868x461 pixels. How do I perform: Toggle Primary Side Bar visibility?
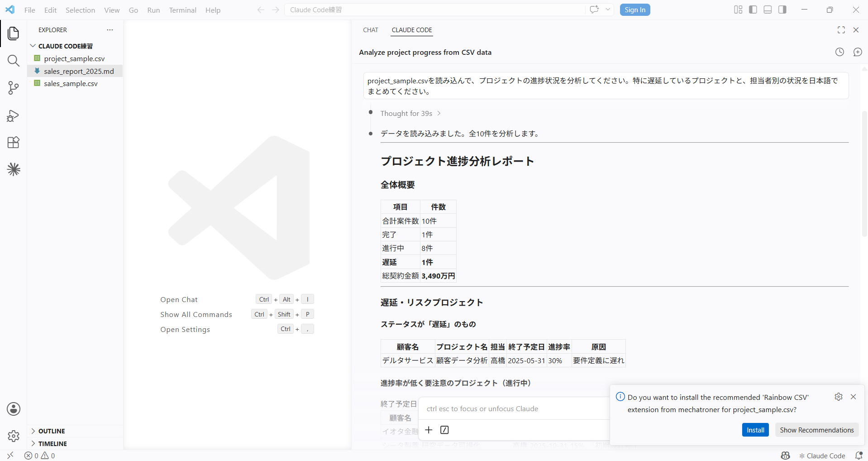[x=753, y=10]
